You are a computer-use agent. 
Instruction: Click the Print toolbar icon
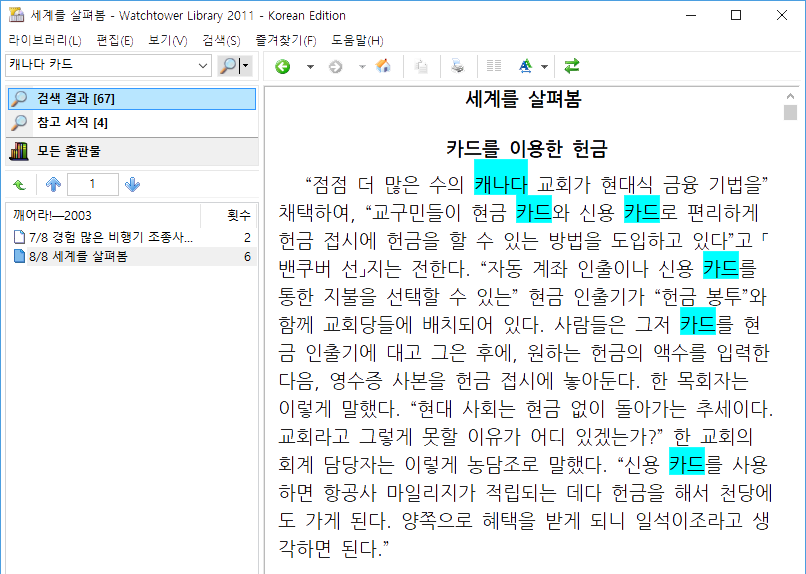[457, 66]
